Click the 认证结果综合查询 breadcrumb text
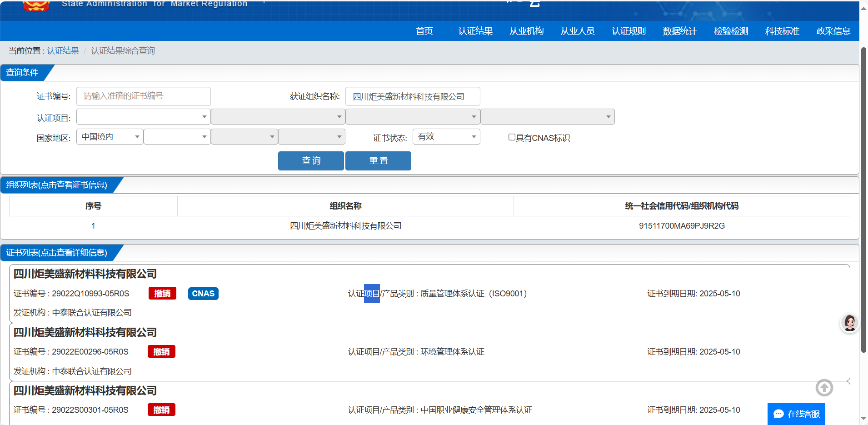868x425 pixels. [x=123, y=50]
